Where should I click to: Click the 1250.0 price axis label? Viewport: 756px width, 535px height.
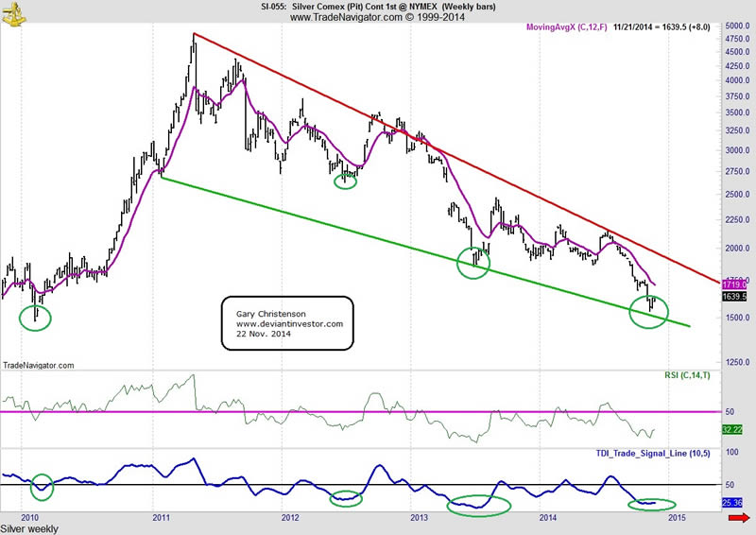(x=738, y=362)
